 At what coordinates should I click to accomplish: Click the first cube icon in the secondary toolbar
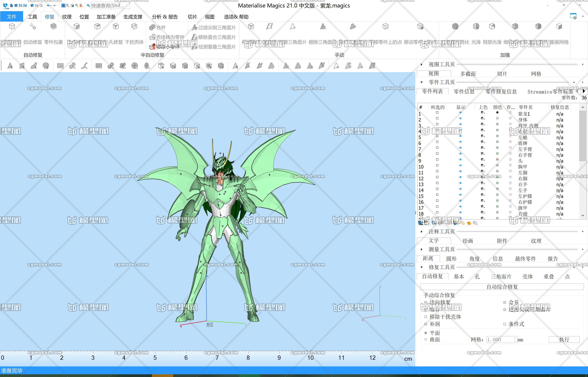[161, 66]
